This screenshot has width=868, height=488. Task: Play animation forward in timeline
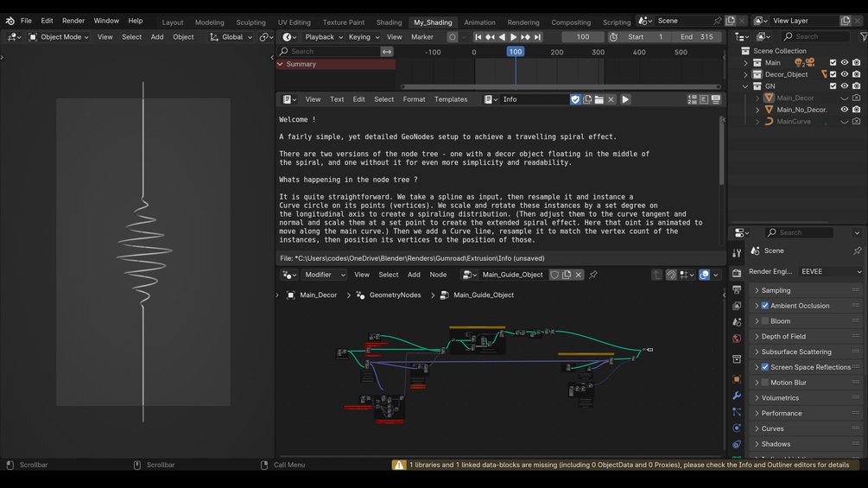click(x=513, y=37)
